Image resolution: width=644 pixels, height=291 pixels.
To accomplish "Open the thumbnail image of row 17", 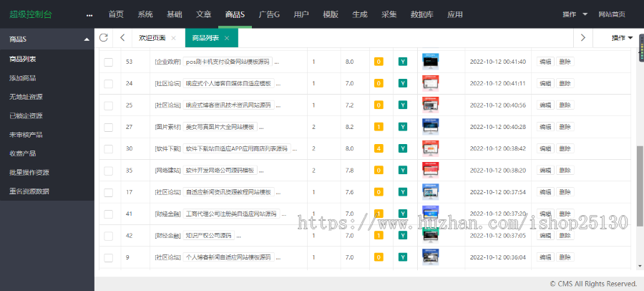I will pyautogui.click(x=431, y=192).
